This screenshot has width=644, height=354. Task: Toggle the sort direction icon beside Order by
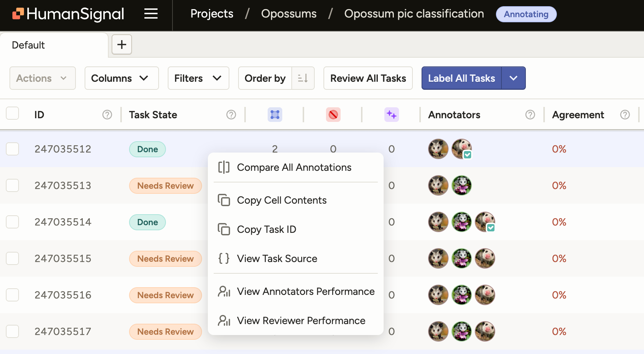303,78
